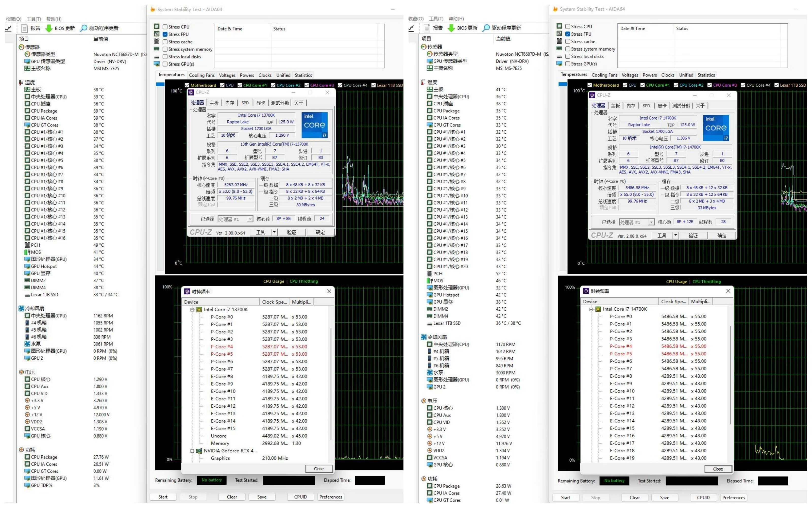The width and height of the screenshot is (812, 508).
Task: Collapse NVIDIA GeForce RTX node in clock dialog
Action: tap(192, 451)
